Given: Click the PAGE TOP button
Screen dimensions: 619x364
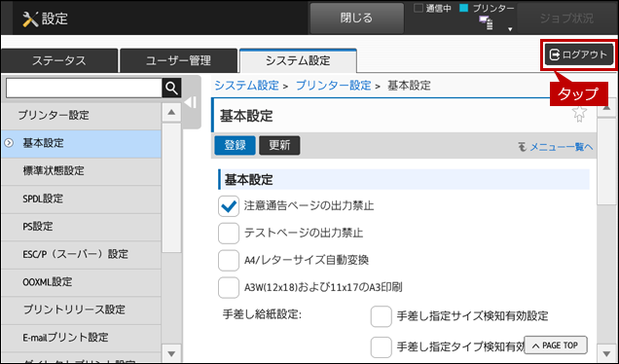Looking at the screenshot, I should [x=556, y=346].
